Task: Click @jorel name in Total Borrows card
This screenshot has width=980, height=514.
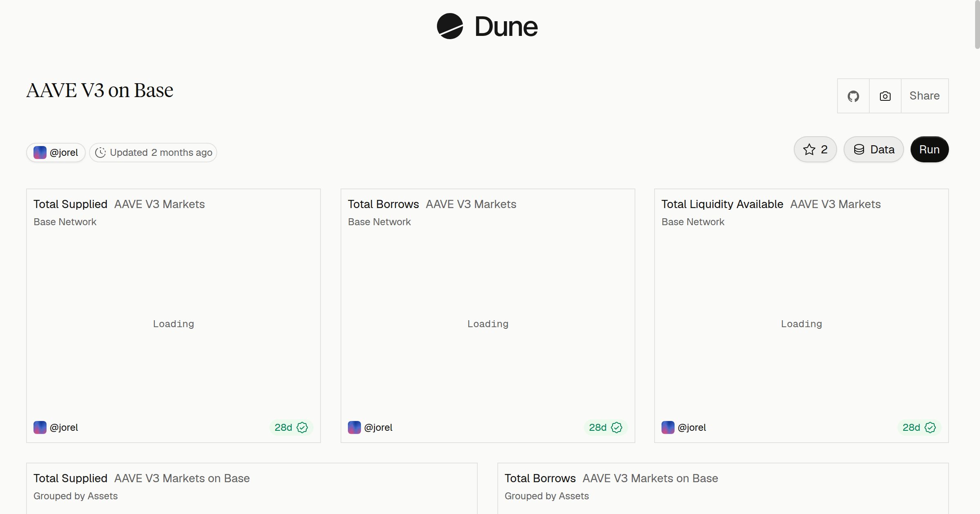Action: [378, 427]
